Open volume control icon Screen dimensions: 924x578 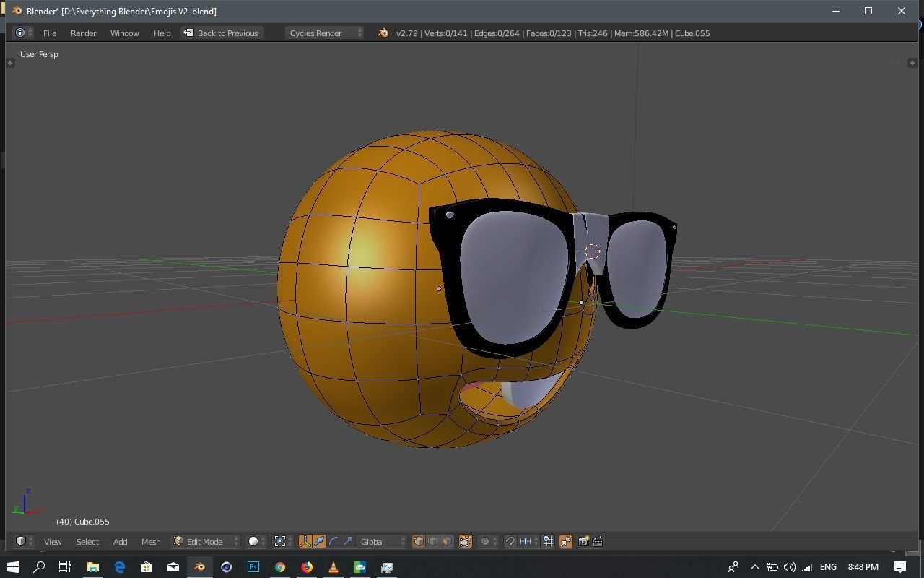(789, 567)
